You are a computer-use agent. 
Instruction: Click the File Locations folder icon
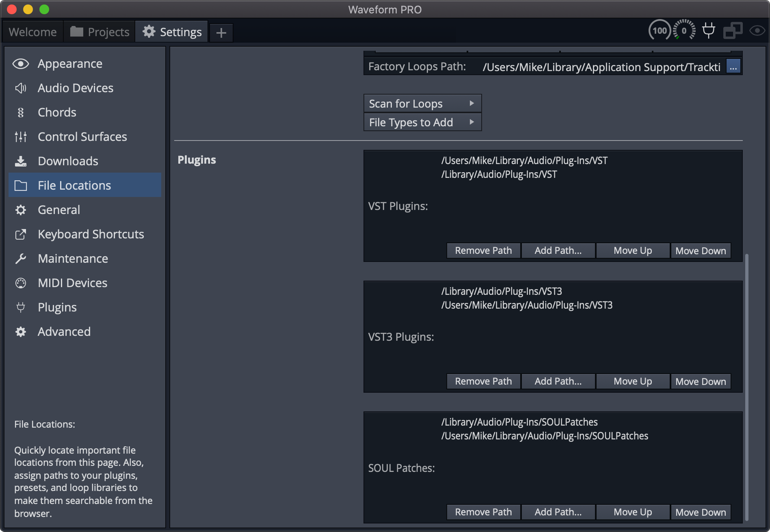[x=21, y=186]
